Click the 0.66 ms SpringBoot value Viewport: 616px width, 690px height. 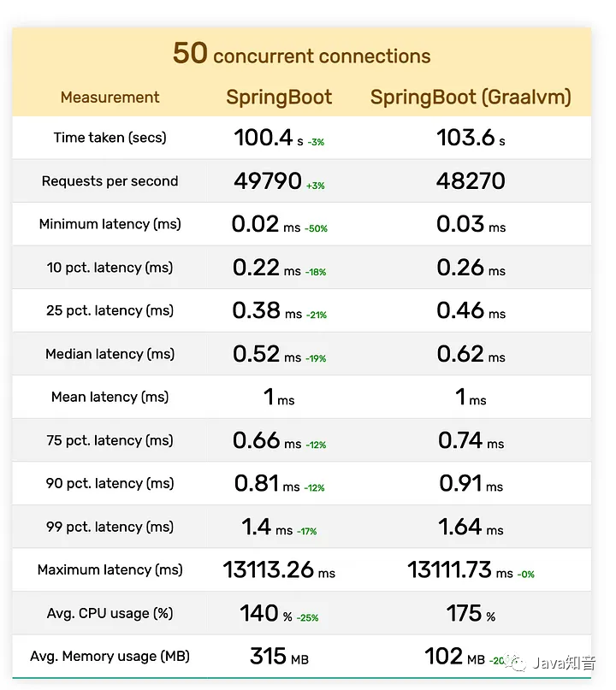[267, 440]
